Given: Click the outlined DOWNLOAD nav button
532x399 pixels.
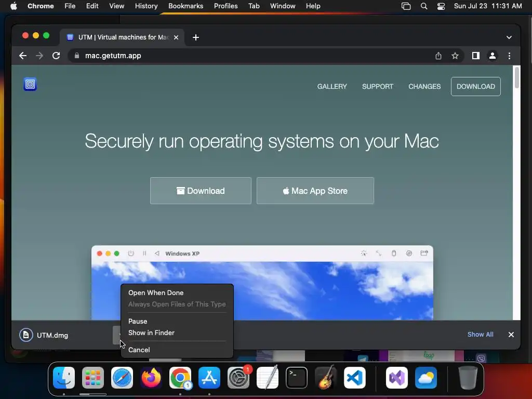Looking at the screenshot, I should click(x=476, y=87).
